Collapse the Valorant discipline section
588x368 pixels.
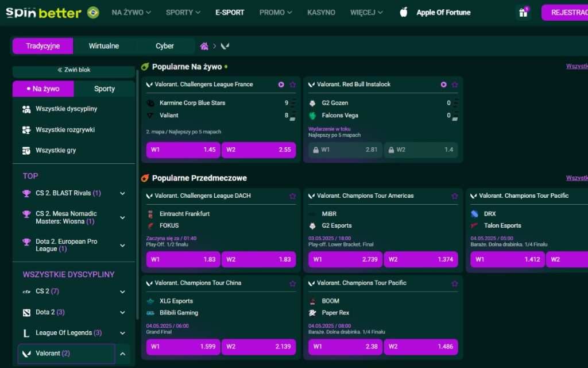point(122,354)
